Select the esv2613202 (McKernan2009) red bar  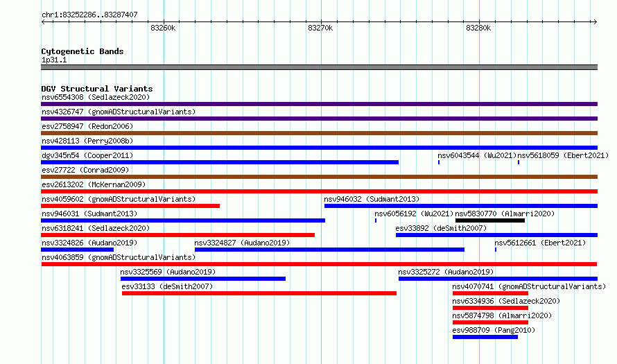(319, 191)
